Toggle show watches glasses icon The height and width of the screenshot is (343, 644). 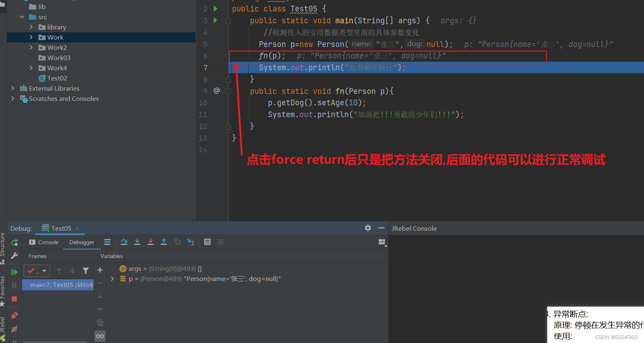pos(100,336)
